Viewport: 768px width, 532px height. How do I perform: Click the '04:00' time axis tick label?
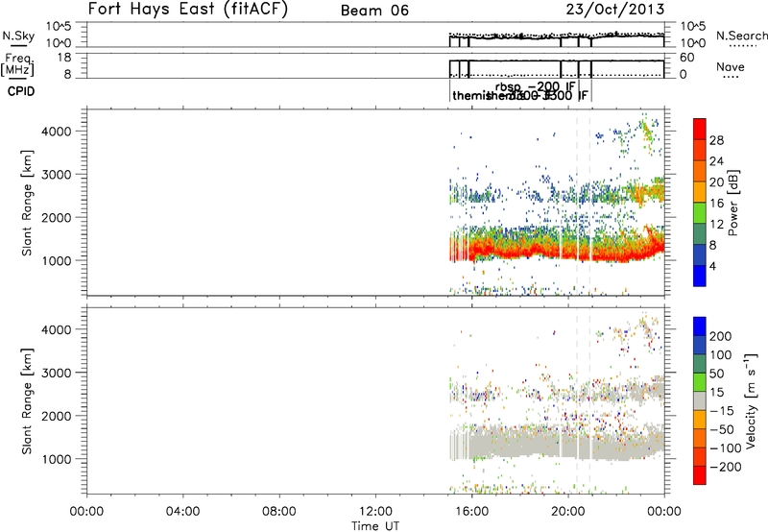click(x=182, y=512)
